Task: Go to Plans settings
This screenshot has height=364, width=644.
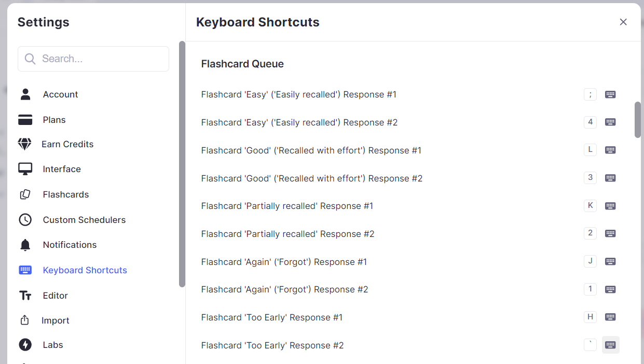Action: [x=54, y=120]
